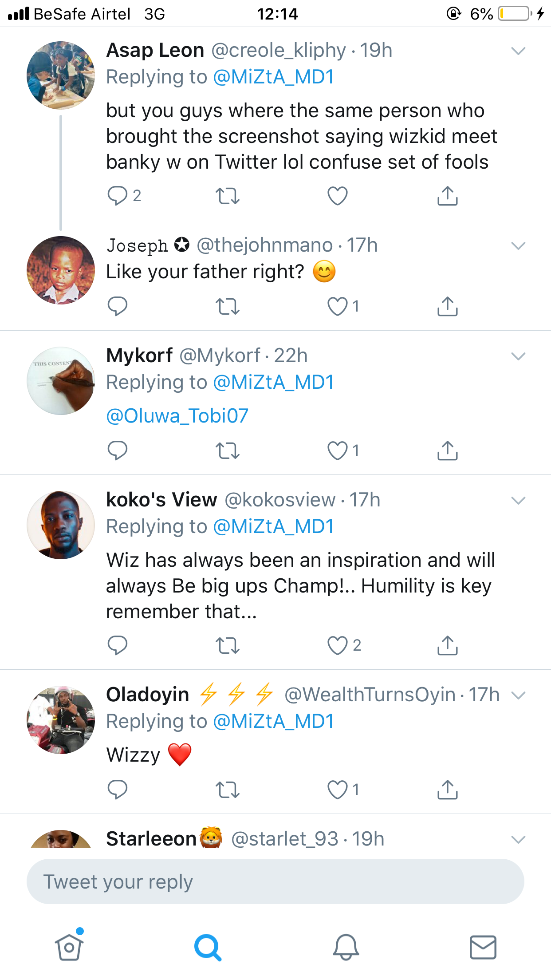Retweet Asap Leon's tweet

[227, 196]
